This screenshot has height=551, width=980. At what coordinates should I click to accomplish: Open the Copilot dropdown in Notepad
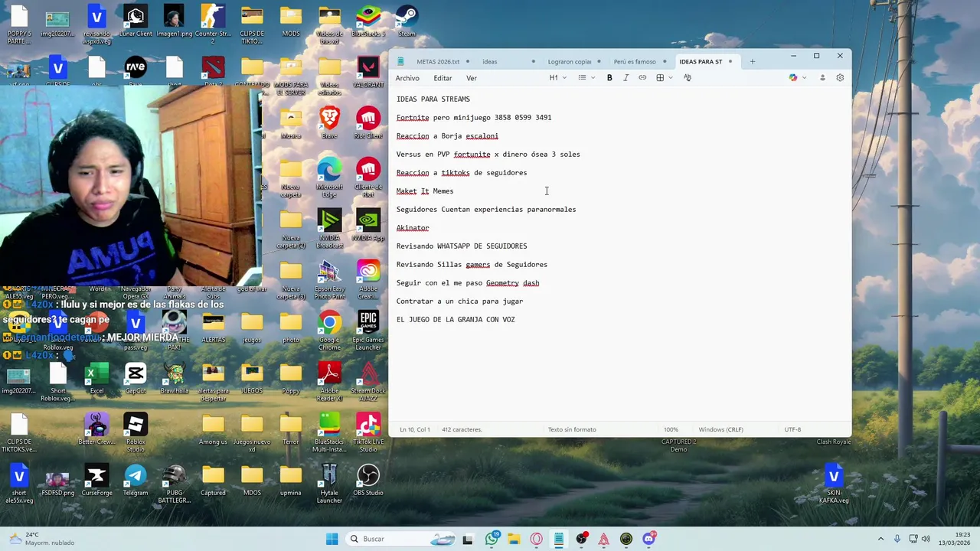pos(798,78)
